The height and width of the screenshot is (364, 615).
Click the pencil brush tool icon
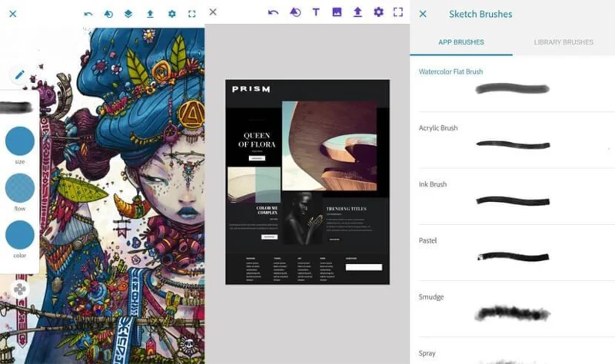pyautogui.click(x=20, y=74)
